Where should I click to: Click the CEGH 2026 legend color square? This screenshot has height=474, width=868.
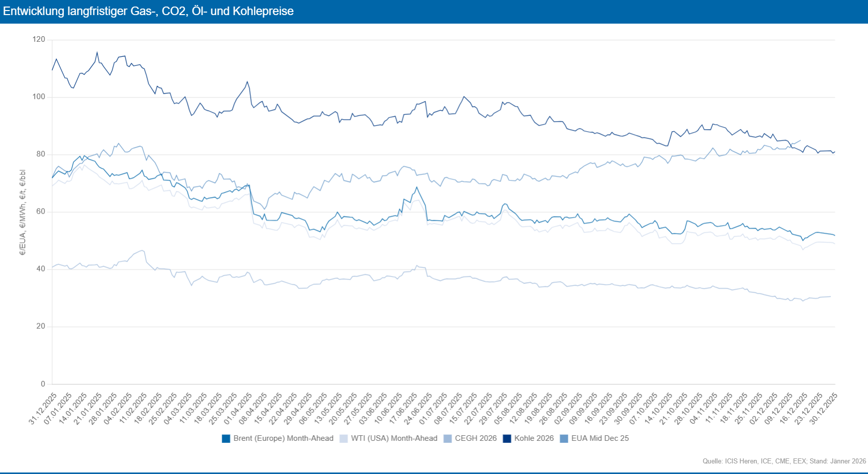[x=448, y=439]
